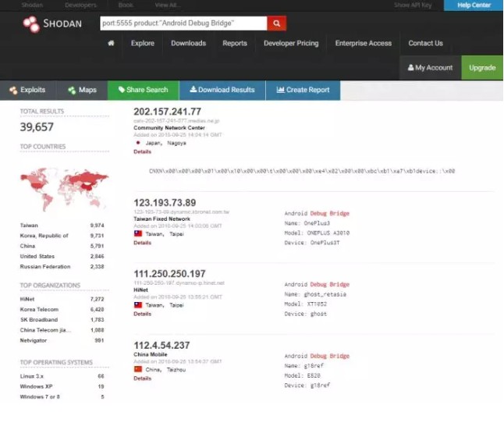Go to Developer Pricing page
Screen dimensions: 504x430
pos(291,44)
